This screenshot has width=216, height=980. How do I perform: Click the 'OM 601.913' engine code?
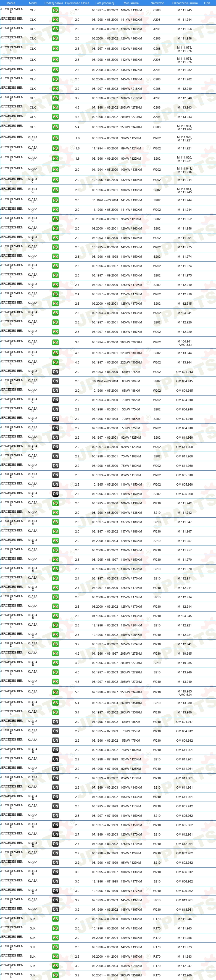pos(185,372)
